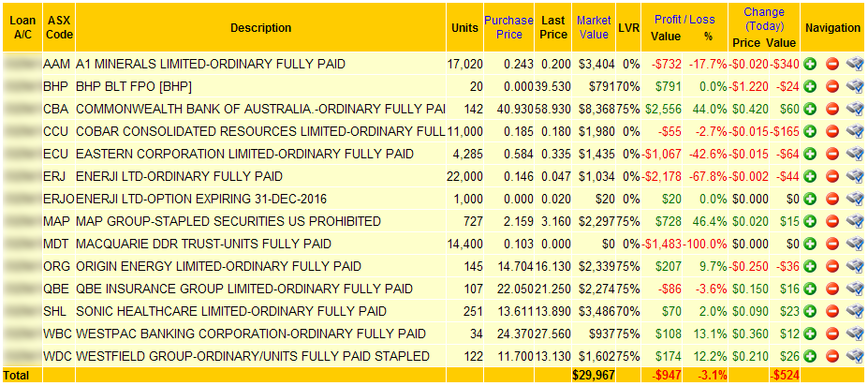
Task: Click the ASX Code column header
Action: click(59, 27)
